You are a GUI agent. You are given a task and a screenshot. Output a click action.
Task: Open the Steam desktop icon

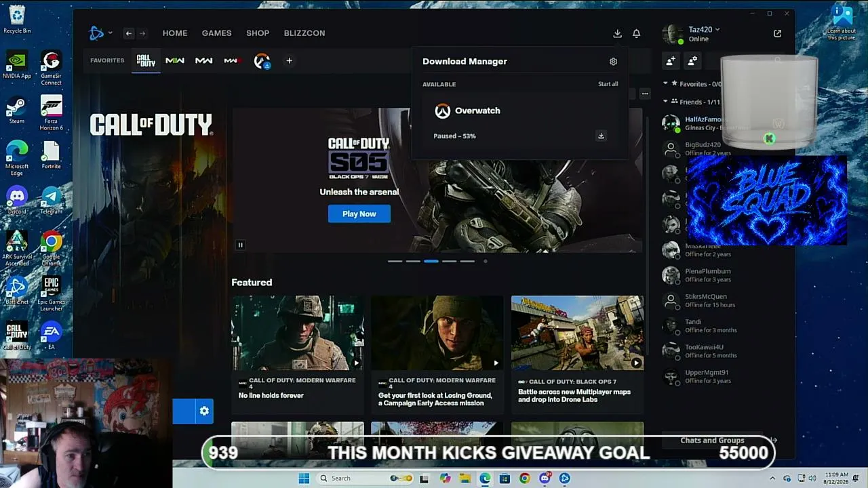click(x=17, y=111)
